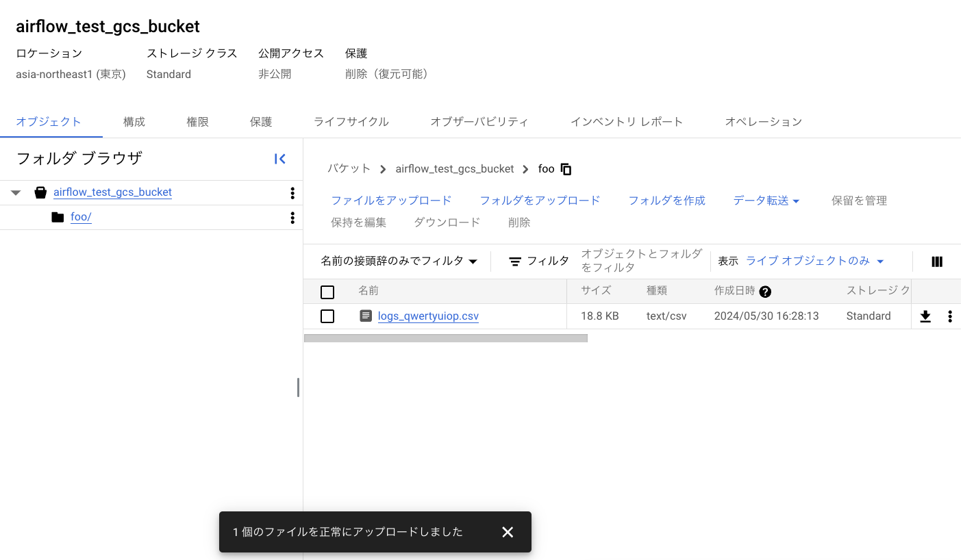Open the three-dot menu for foo/ folder
963x560 pixels.
pyautogui.click(x=292, y=218)
